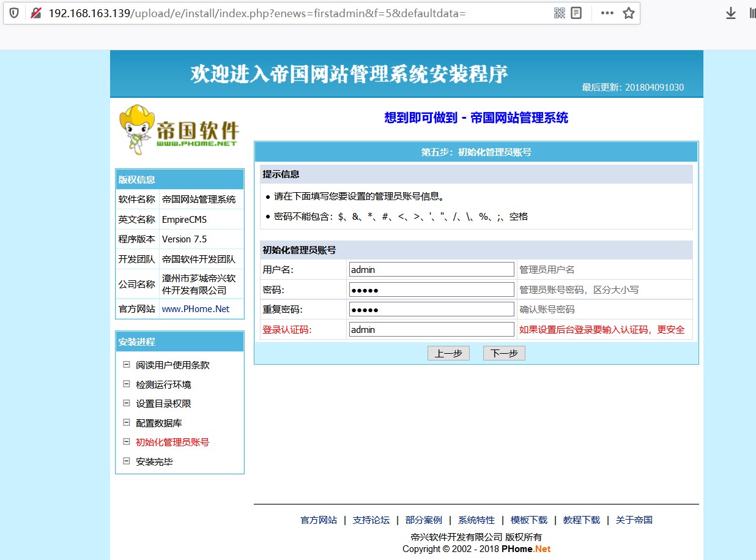This screenshot has height=560, width=756.
Task: Open the library icon at right edge
Action: (752, 13)
